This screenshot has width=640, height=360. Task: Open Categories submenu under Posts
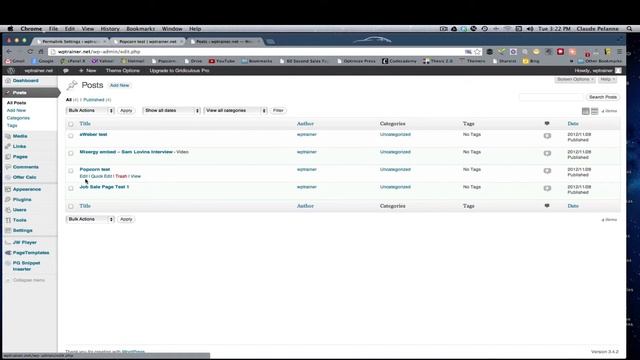click(18, 118)
